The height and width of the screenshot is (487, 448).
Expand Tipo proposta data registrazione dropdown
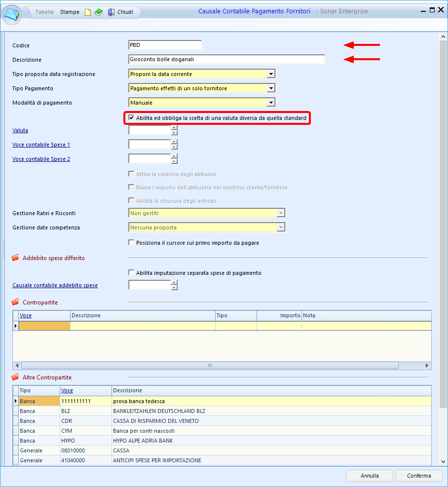[x=270, y=74]
